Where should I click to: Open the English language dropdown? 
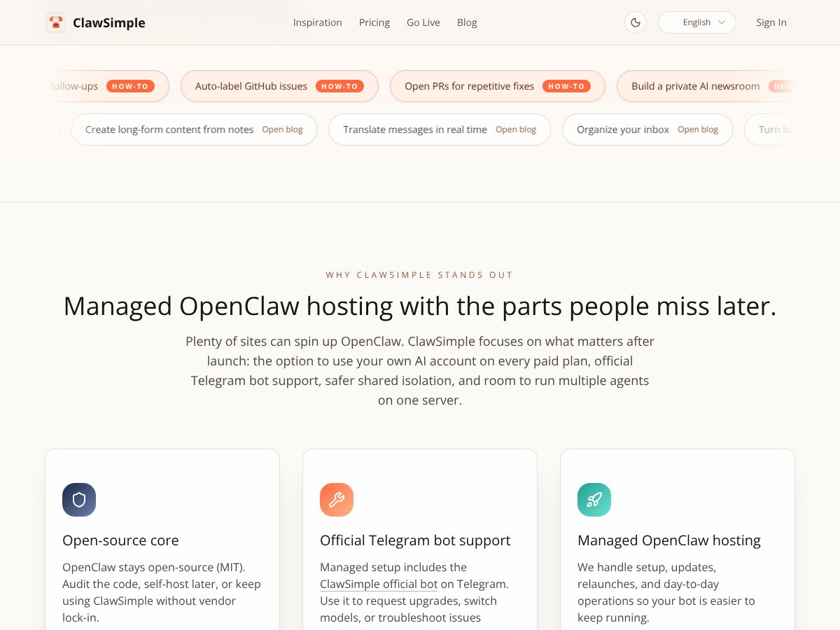point(697,22)
